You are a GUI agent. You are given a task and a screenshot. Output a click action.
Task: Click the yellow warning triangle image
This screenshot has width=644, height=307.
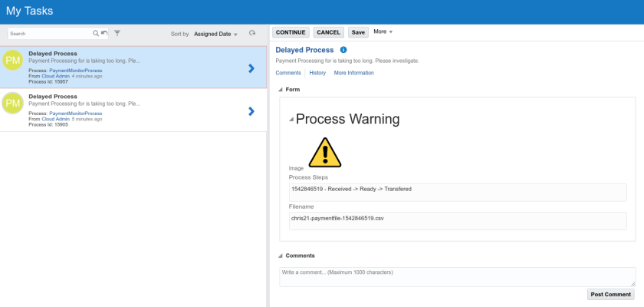pyautogui.click(x=324, y=153)
